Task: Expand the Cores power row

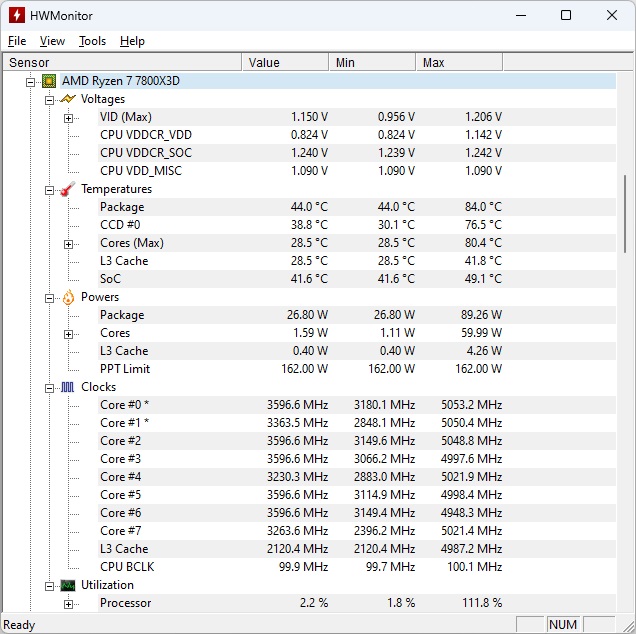Action: tap(68, 334)
